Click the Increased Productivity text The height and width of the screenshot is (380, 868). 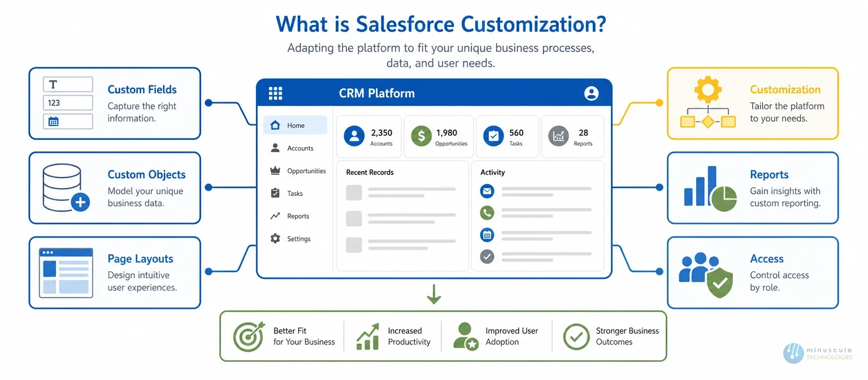409,336
